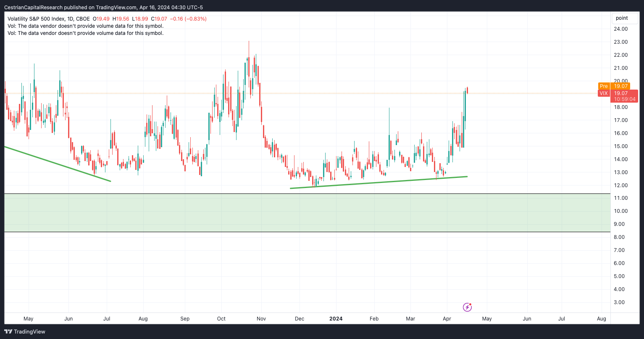Select the red VIX price label

604,93
